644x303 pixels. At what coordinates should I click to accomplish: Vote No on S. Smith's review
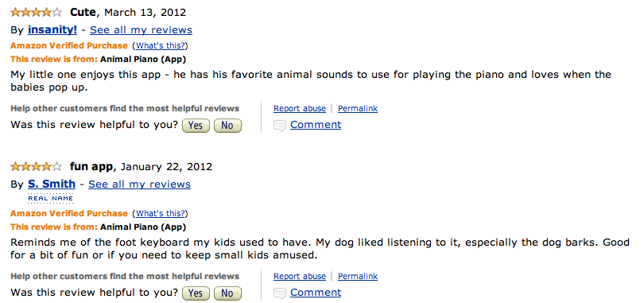point(227,293)
